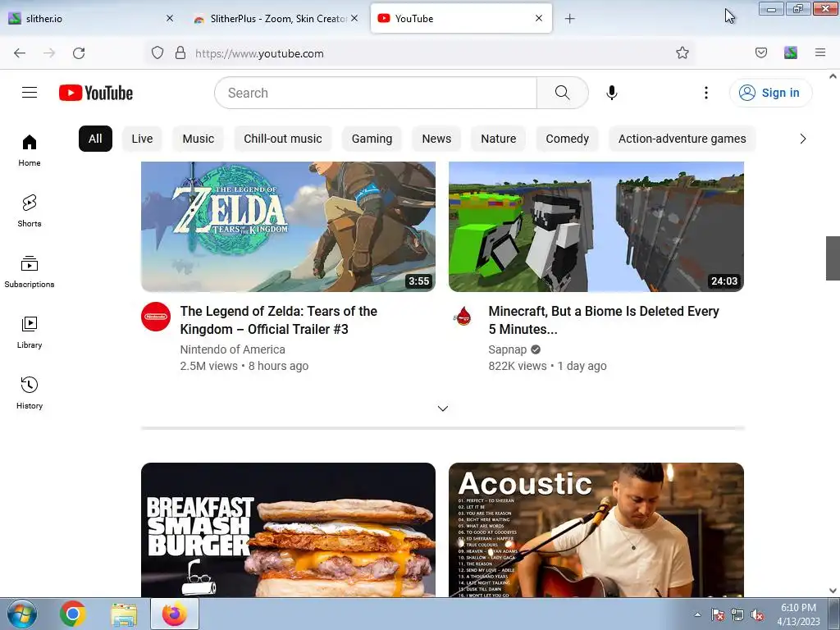
Task: Click the Firefox taskbar icon
Action: click(x=175, y=614)
